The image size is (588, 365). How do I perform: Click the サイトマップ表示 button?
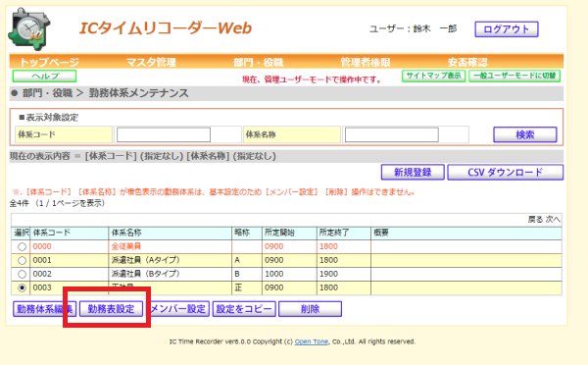(434, 76)
